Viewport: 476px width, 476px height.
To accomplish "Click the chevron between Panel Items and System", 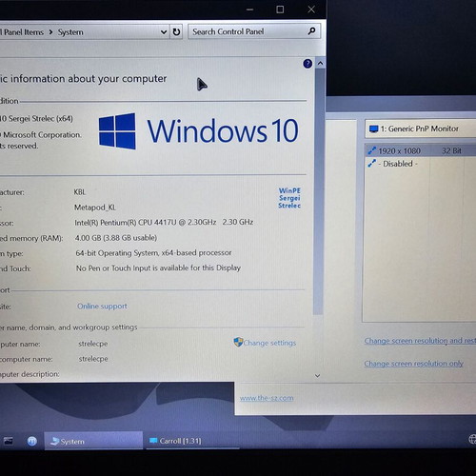I will [x=50, y=32].
